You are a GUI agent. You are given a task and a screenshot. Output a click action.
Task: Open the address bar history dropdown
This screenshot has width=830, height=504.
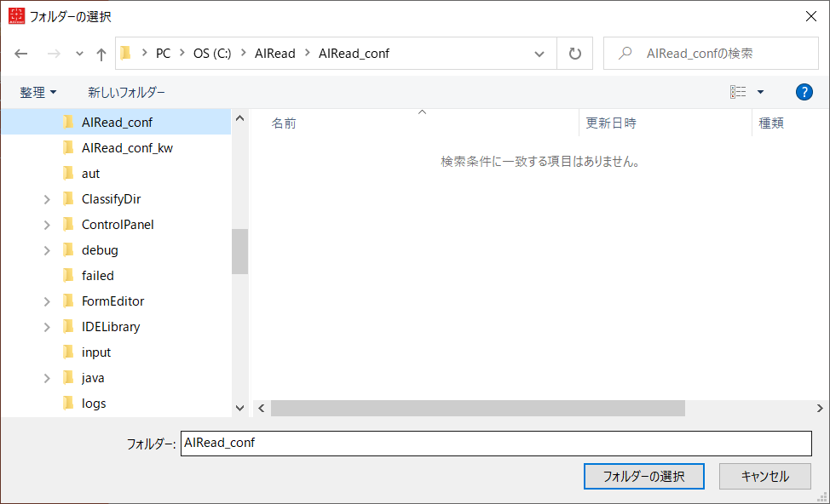click(539, 54)
